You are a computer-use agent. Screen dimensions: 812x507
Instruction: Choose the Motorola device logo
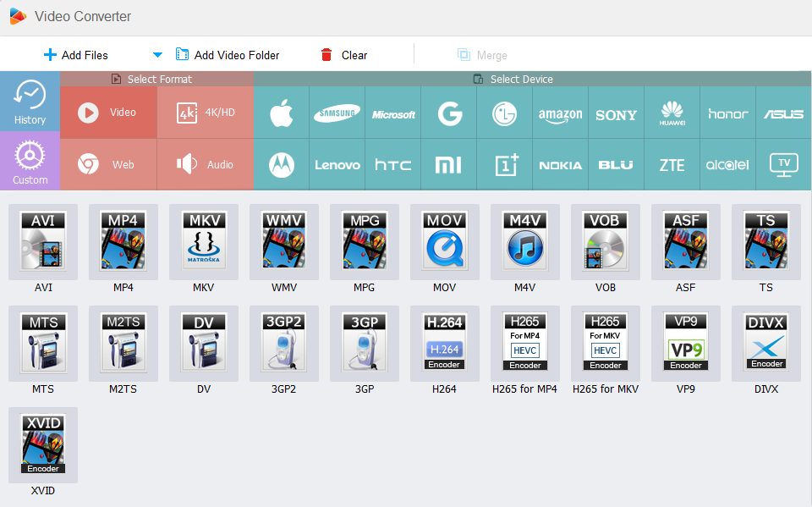tap(281, 165)
